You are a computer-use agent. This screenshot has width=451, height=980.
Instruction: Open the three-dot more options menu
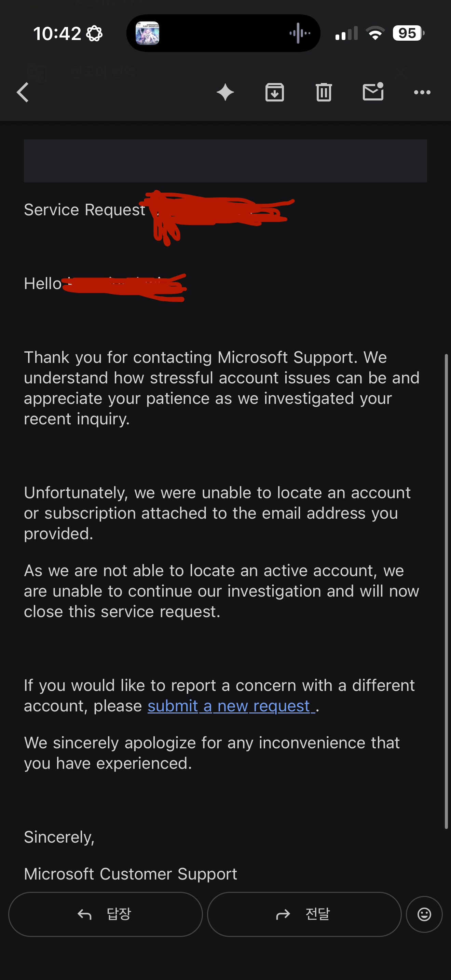(422, 92)
